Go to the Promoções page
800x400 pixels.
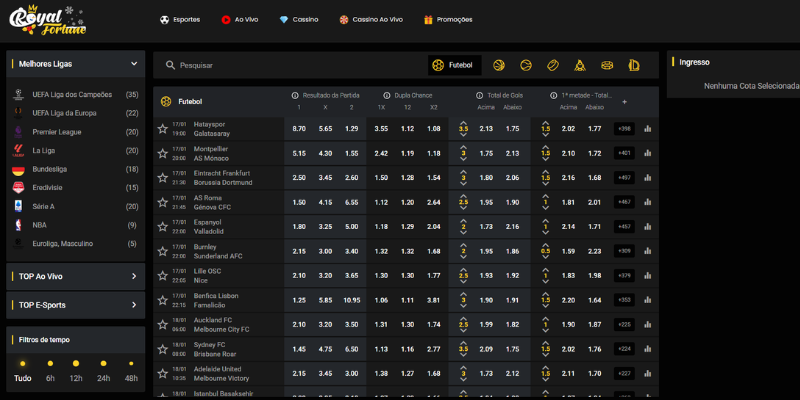tap(447, 19)
